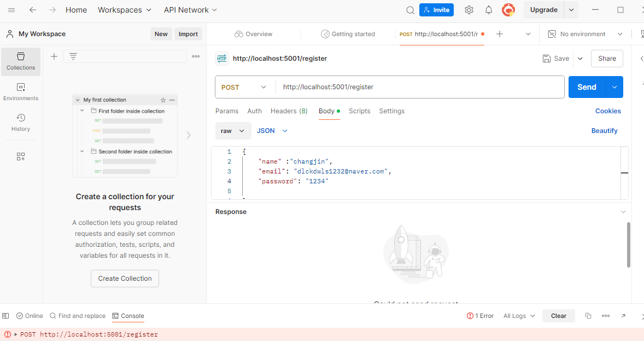
Task: Open the collections filter icon
Action: click(73, 56)
